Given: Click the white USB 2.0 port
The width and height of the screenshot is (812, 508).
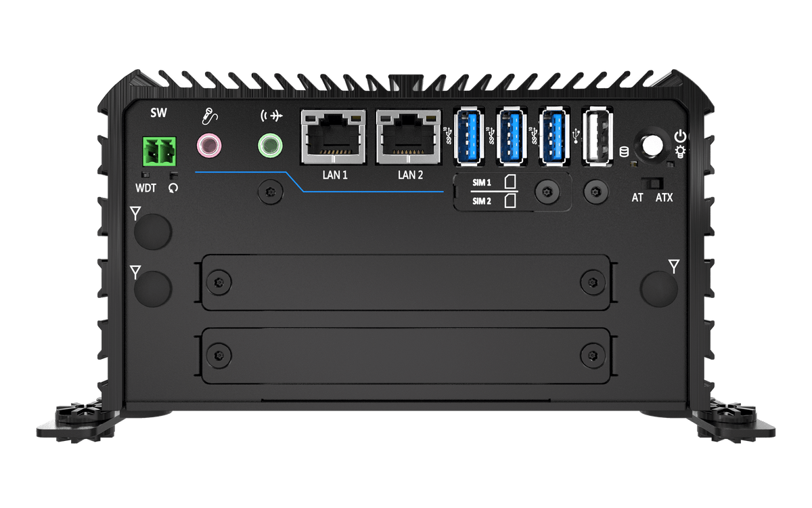Looking at the screenshot, I should [x=598, y=136].
